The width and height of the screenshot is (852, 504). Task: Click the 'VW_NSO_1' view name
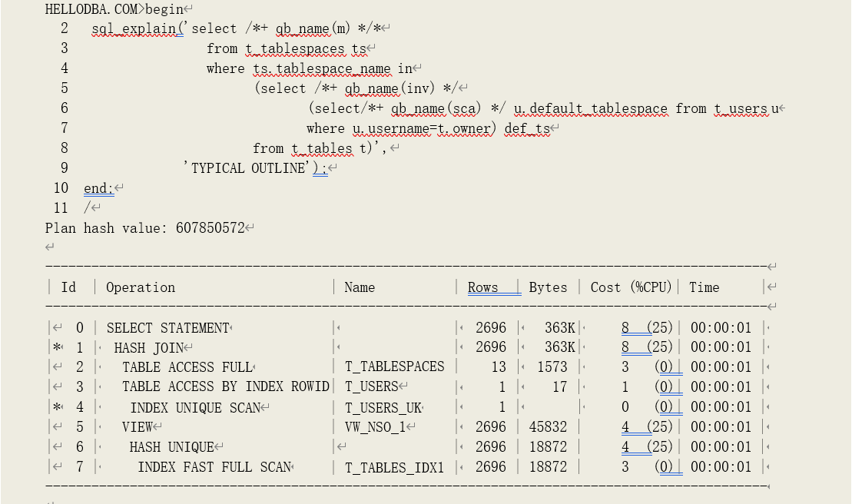coord(376,427)
